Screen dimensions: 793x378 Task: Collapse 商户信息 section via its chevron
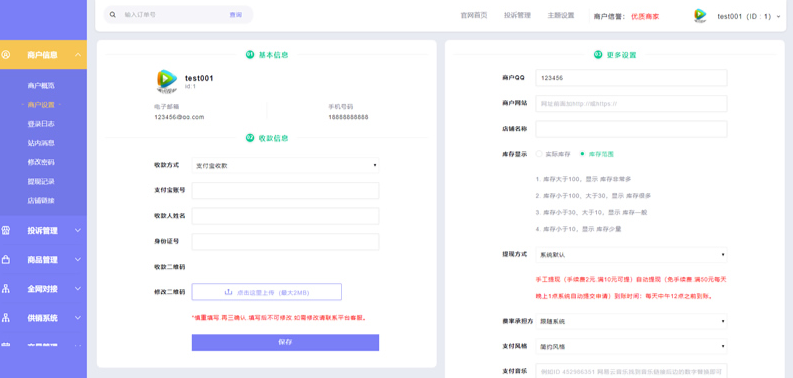coord(77,55)
